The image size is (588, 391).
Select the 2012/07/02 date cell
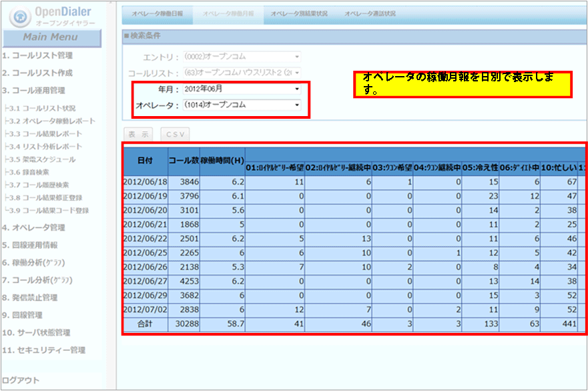[x=145, y=310]
